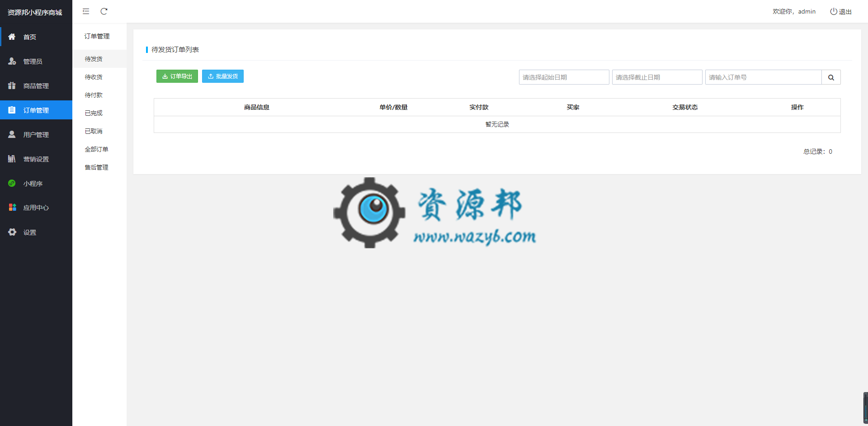Click the 订单管理 submenu title
The height and width of the screenshot is (426, 868).
click(97, 36)
